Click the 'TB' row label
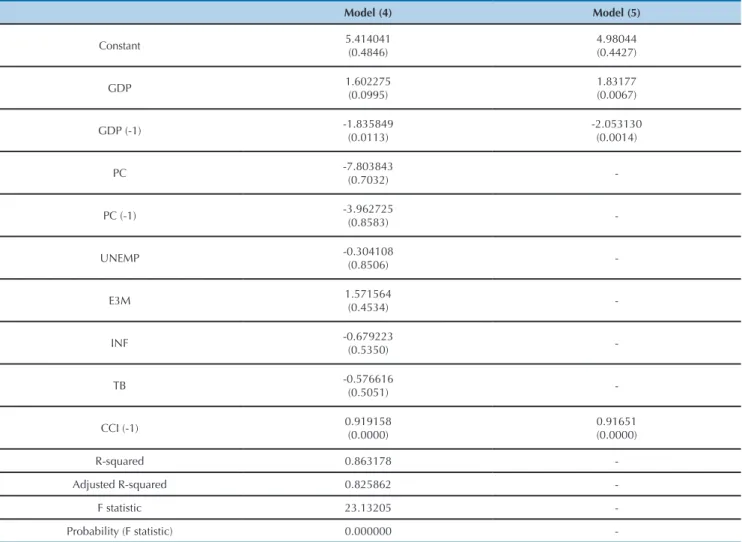The height and width of the screenshot is (542, 742). (x=119, y=386)
